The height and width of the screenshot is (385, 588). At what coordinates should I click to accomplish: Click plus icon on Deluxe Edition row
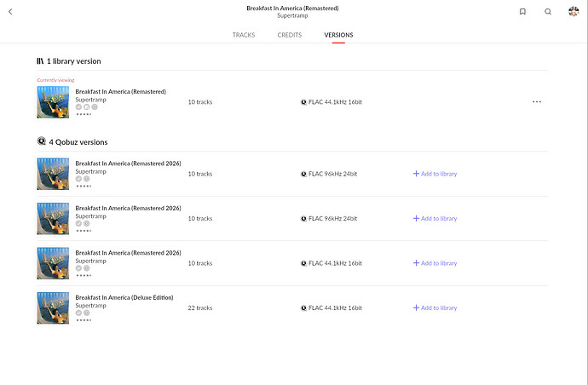click(x=416, y=307)
